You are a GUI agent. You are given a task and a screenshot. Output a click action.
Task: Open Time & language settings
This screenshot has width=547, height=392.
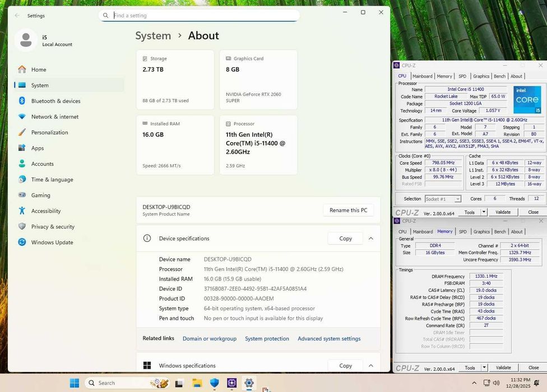coord(69,179)
